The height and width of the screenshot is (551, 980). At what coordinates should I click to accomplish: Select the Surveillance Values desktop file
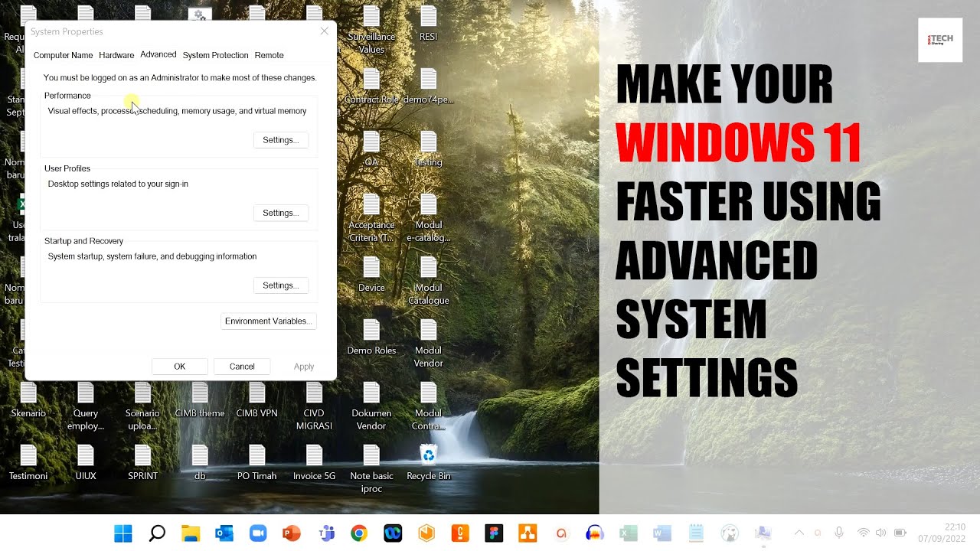[371, 30]
